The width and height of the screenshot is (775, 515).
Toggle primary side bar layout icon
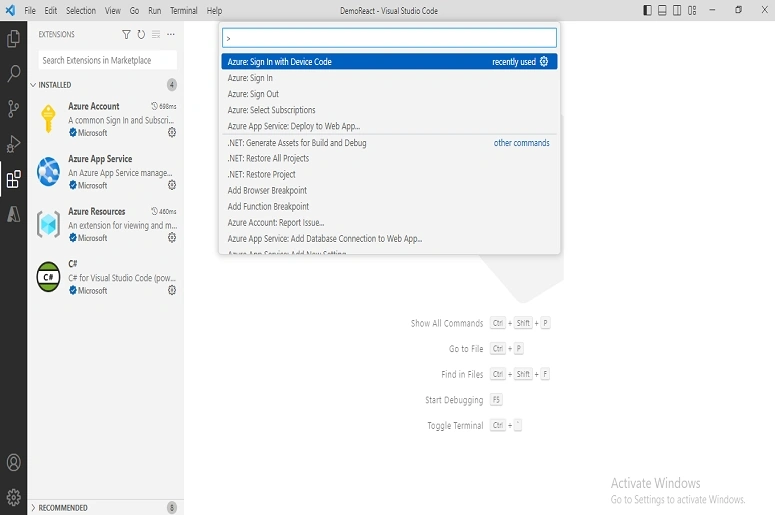point(647,10)
